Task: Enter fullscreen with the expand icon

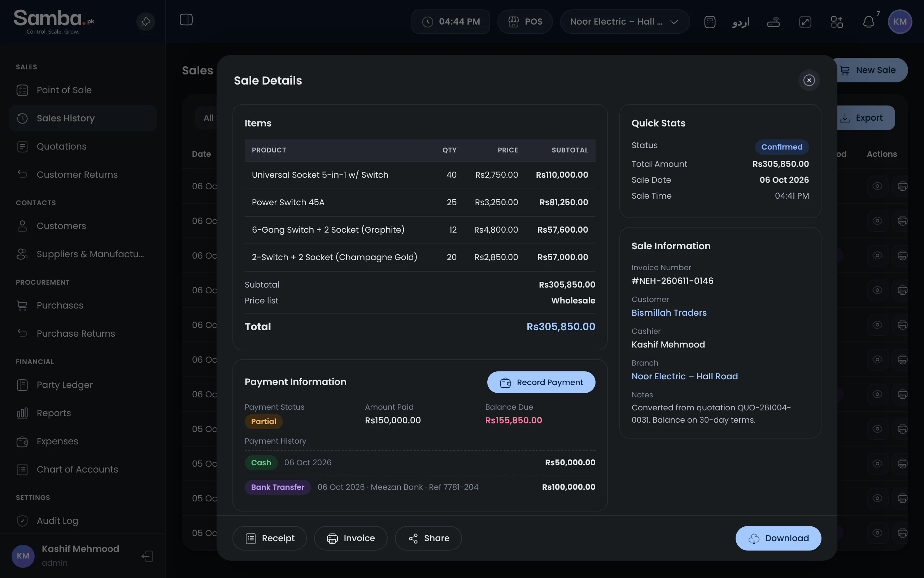Action: pos(805,22)
